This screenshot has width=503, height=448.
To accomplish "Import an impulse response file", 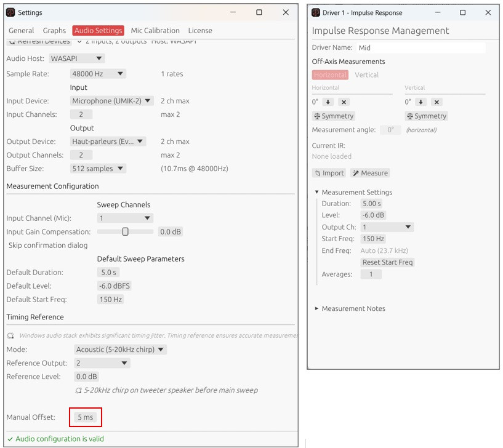I will (329, 173).
